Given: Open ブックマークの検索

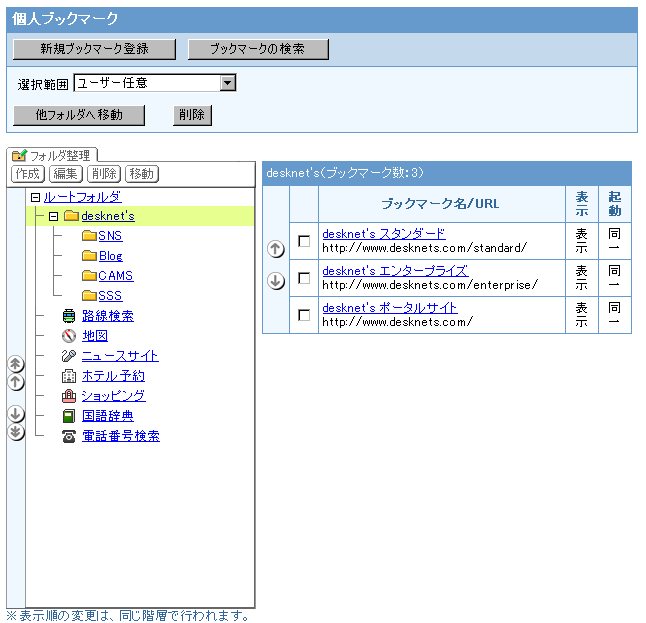Looking at the screenshot, I should [258, 49].
